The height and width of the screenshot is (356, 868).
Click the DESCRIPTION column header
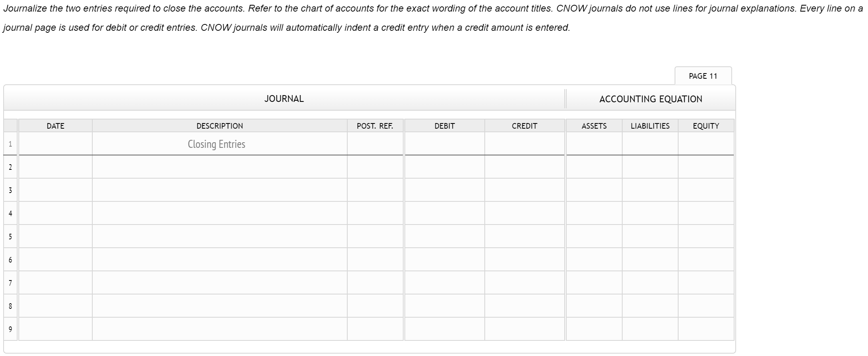[x=219, y=125]
